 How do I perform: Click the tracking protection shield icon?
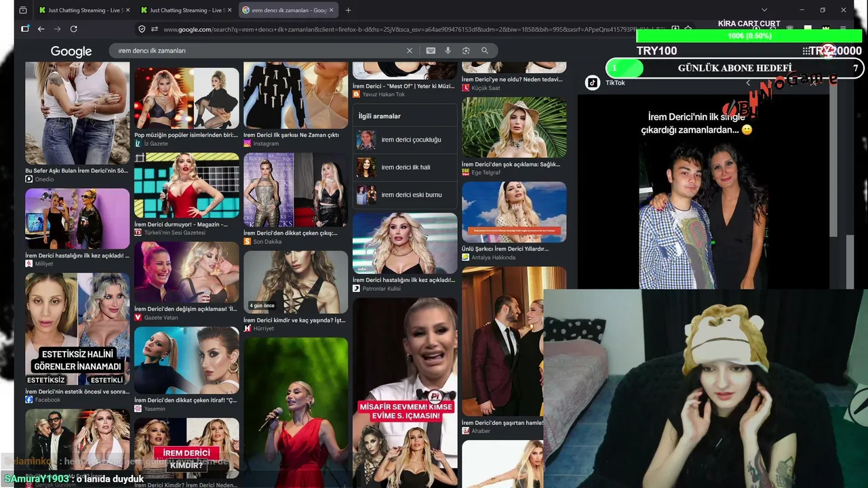coord(142,29)
